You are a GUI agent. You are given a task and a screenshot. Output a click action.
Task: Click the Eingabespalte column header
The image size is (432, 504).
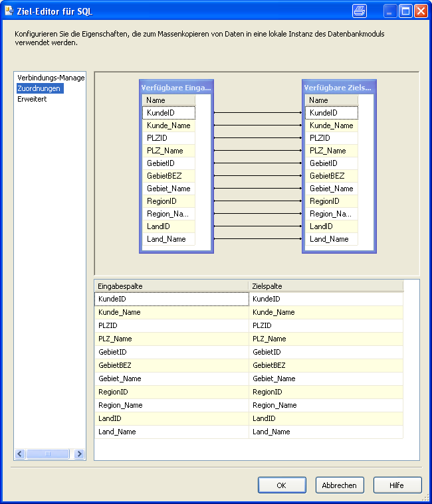171,286
